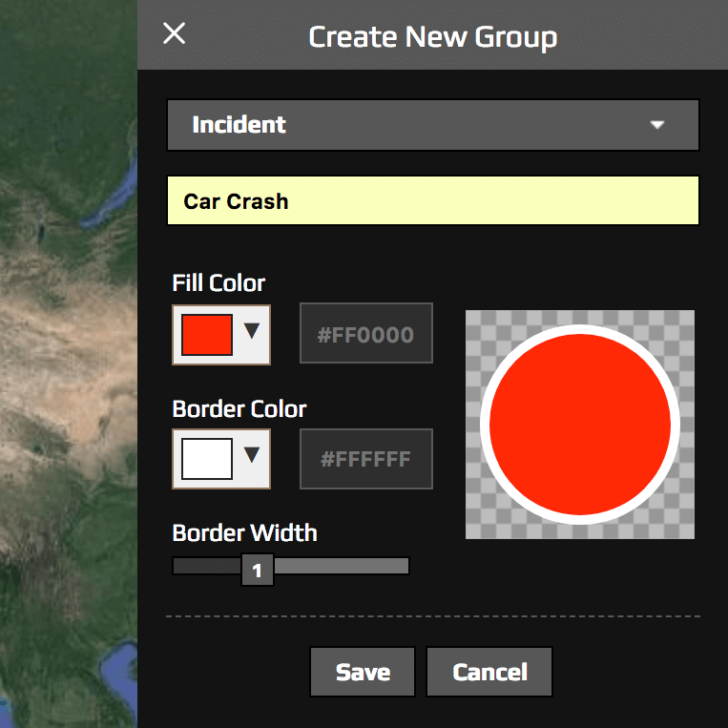
Task: Click the red circle marker preview
Action: click(x=580, y=425)
